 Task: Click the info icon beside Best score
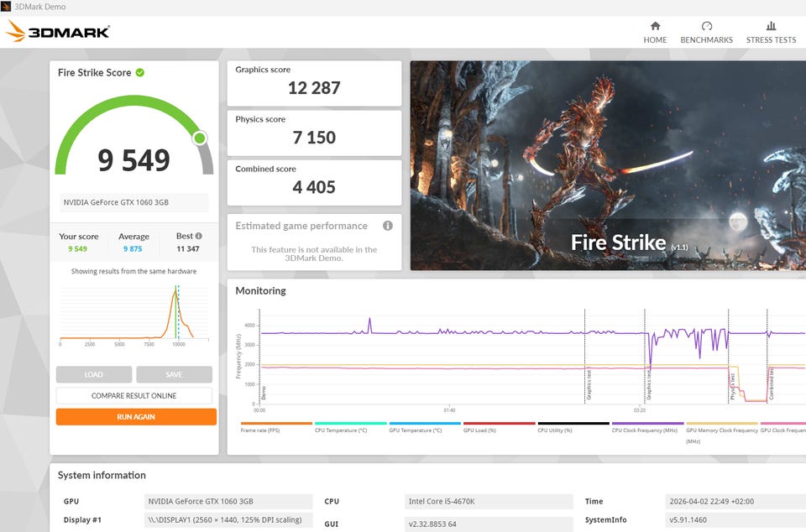click(x=198, y=236)
